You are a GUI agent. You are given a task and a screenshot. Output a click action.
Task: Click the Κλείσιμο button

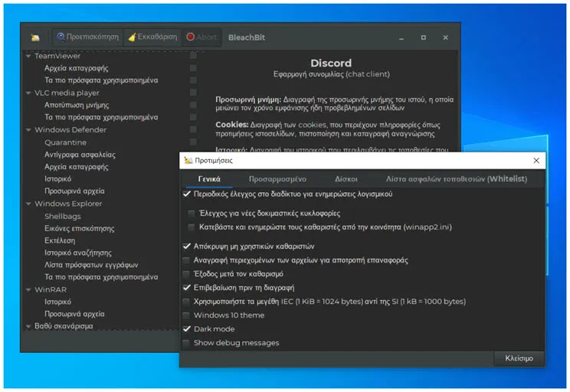coord(519,358)
